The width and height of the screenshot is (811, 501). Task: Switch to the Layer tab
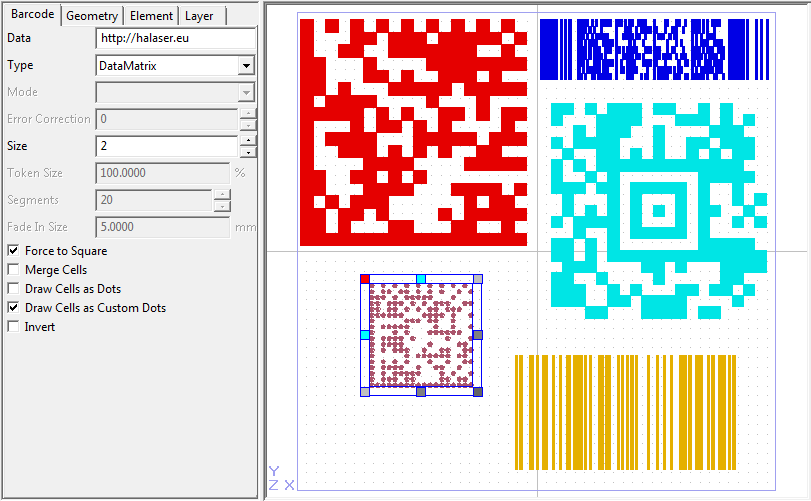[199, 16]
